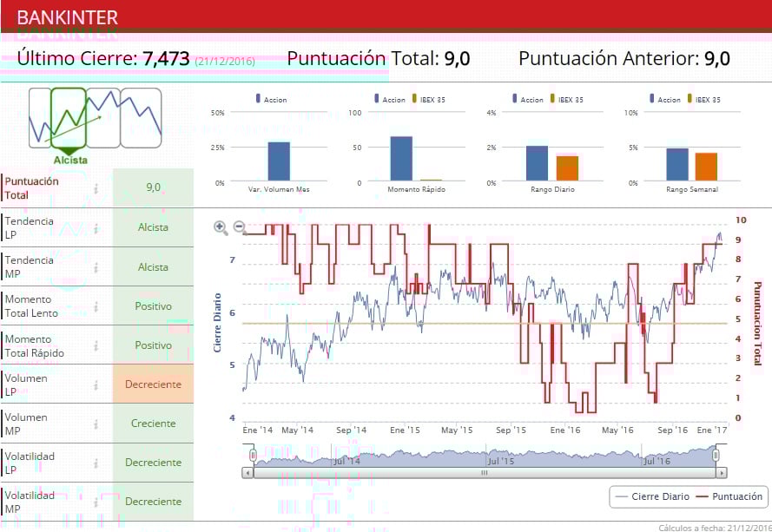Open info icon for Volumen MP row
The image size is (772, 532).
pyautogui.click(x=96, y=424)
